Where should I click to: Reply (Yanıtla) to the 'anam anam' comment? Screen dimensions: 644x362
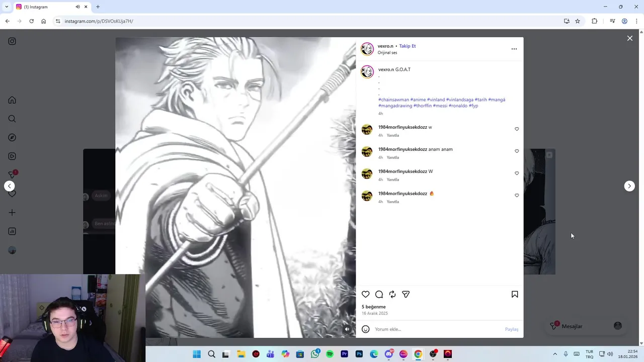click(x=392, y=157)
